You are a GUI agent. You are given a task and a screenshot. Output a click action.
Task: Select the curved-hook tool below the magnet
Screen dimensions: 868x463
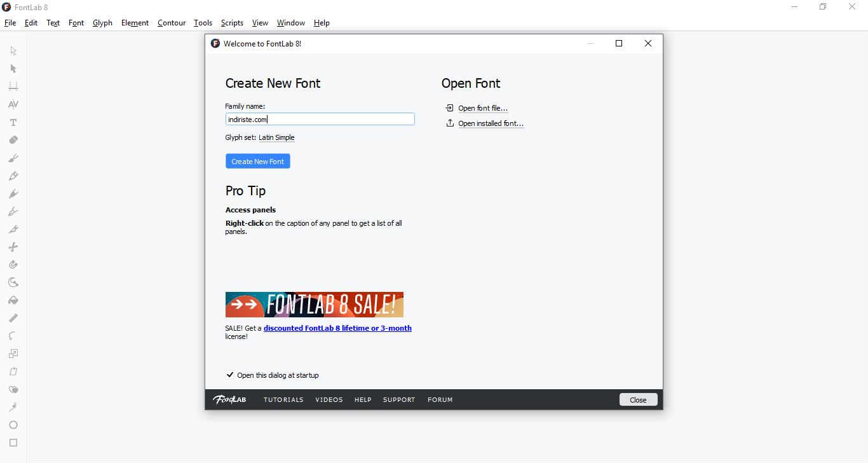click(x=13, y=282)
